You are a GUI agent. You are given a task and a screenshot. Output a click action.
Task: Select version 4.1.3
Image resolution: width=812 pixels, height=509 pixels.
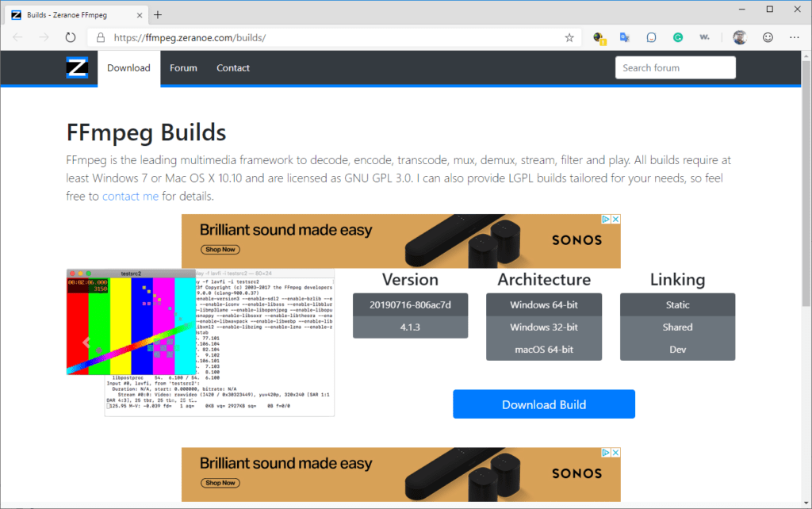[x=410, y=327]
